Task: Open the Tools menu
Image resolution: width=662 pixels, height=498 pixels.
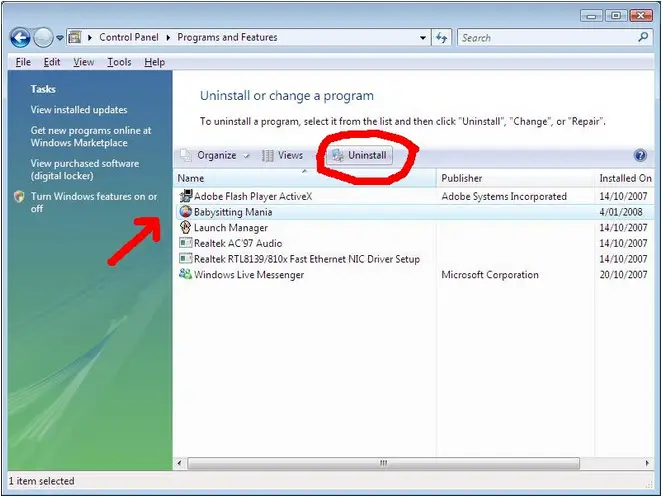Action: (x=119, y=62)
